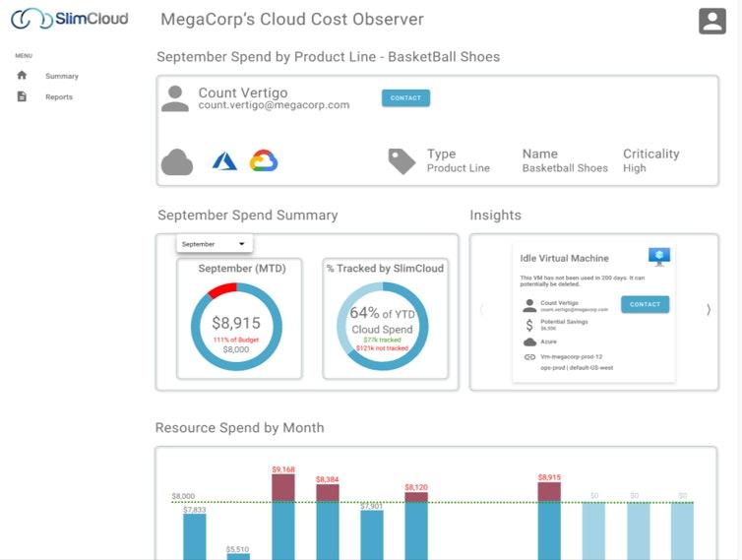742x560 pixels.
Task: Click the $8,915 bar in the monthly chart
Action: pos(549,522)
